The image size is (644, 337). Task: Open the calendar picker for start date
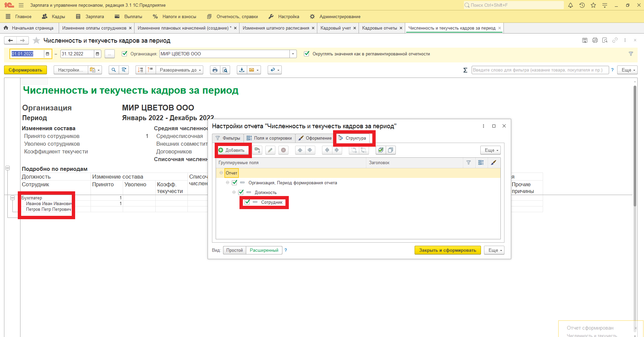tap(47, 54)
